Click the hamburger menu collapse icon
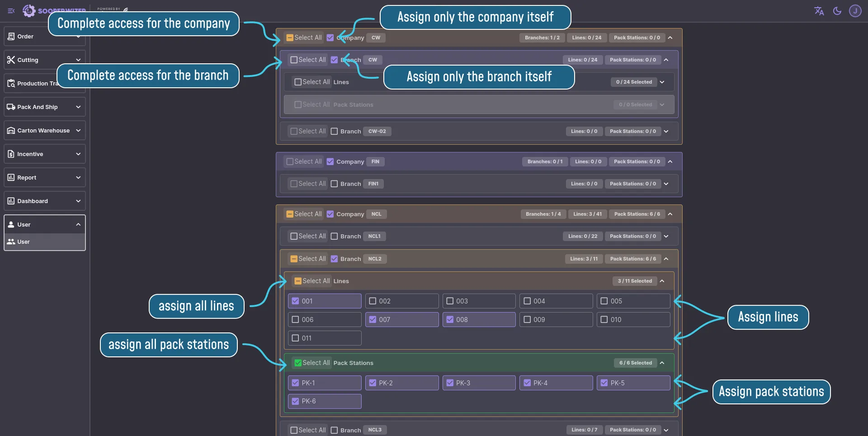 pyautogui.click(x=11, y=11)
